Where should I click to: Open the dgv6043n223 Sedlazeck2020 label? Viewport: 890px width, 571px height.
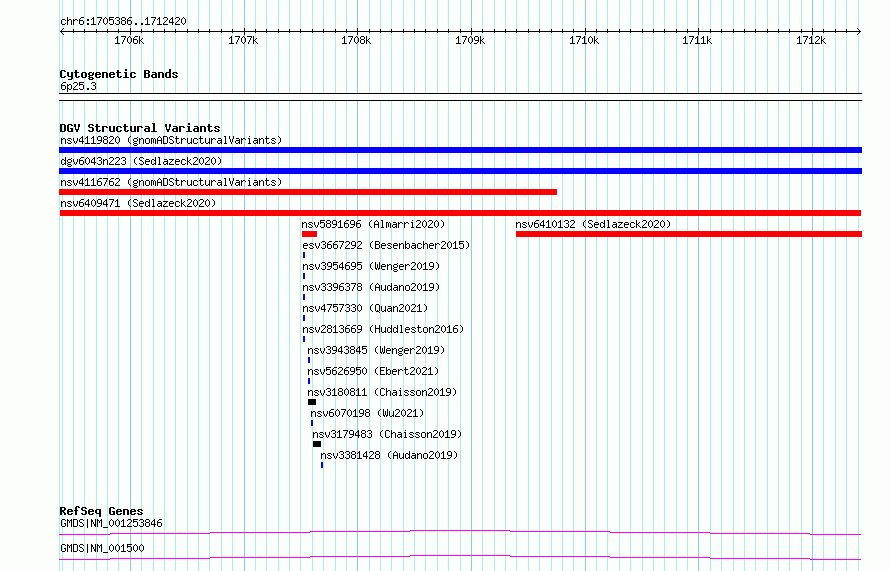point(141,161)
